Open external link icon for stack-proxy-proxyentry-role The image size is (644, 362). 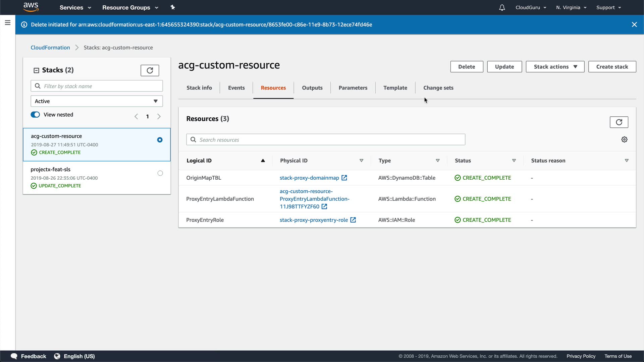[353, 220]
